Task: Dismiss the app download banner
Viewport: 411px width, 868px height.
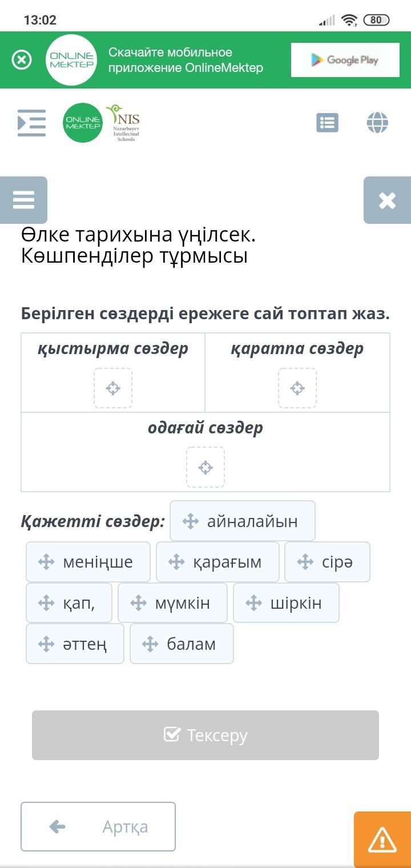Action: [x=22, y=60]
